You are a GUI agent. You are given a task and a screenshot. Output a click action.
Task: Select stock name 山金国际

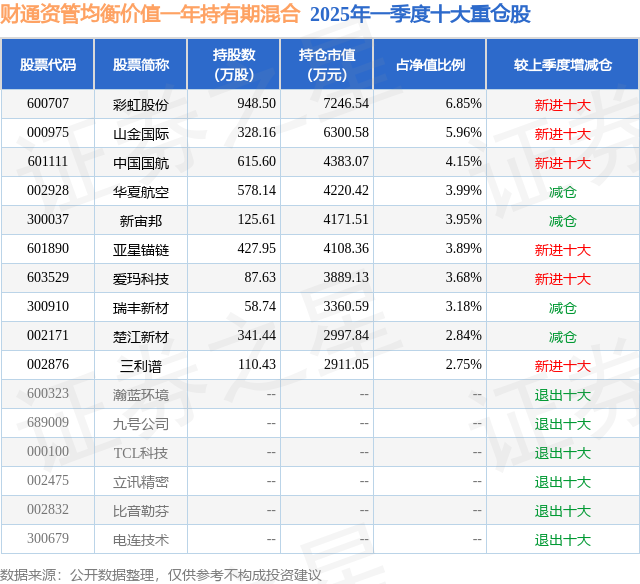[x=141, y=133]
